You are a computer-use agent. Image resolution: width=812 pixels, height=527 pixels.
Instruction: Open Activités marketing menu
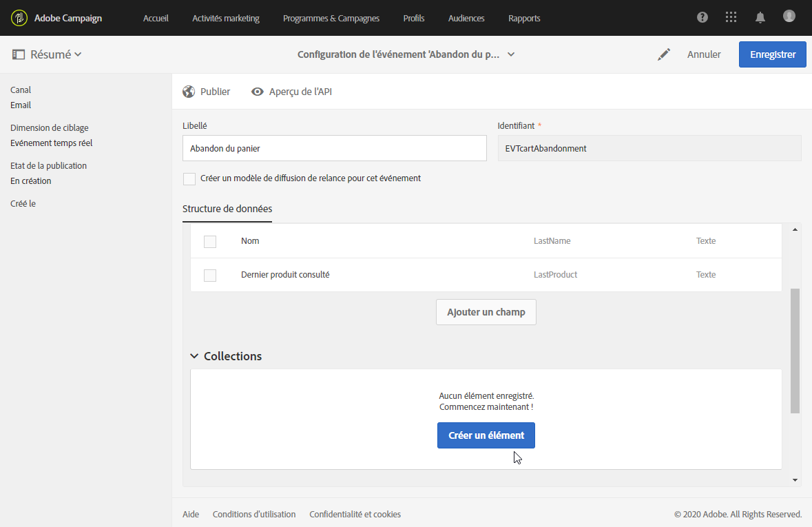coord(226,18)
